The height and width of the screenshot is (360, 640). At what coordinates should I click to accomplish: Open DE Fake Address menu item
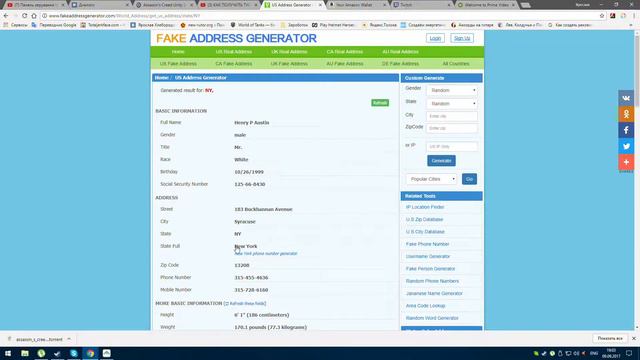click(x=400, y=64)
